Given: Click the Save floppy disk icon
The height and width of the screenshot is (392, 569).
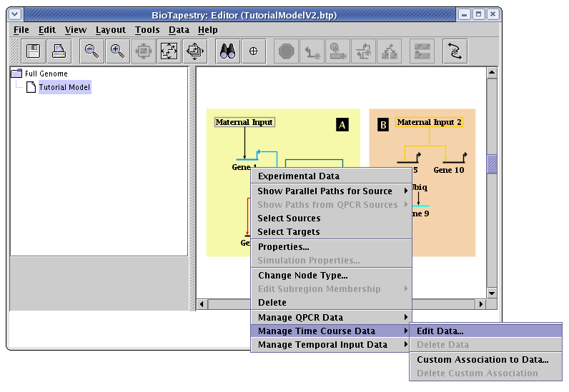Looking at the screenshot, I should point(33,51).
